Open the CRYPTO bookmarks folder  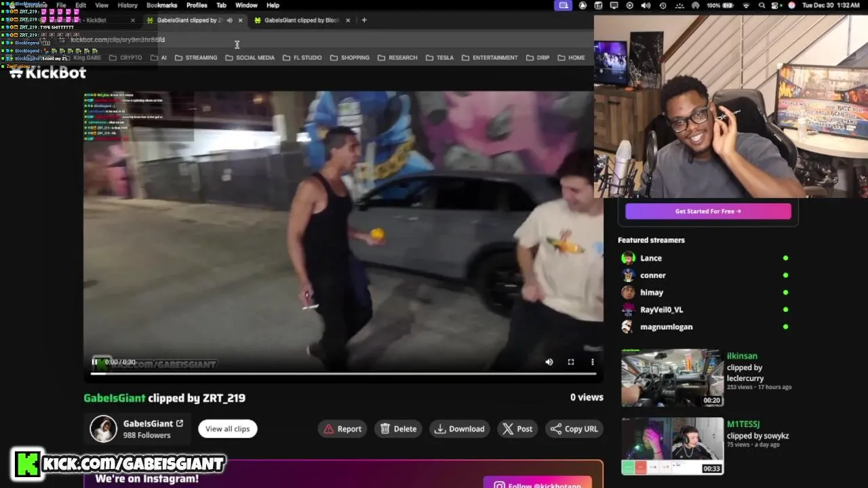pos(125,58)
